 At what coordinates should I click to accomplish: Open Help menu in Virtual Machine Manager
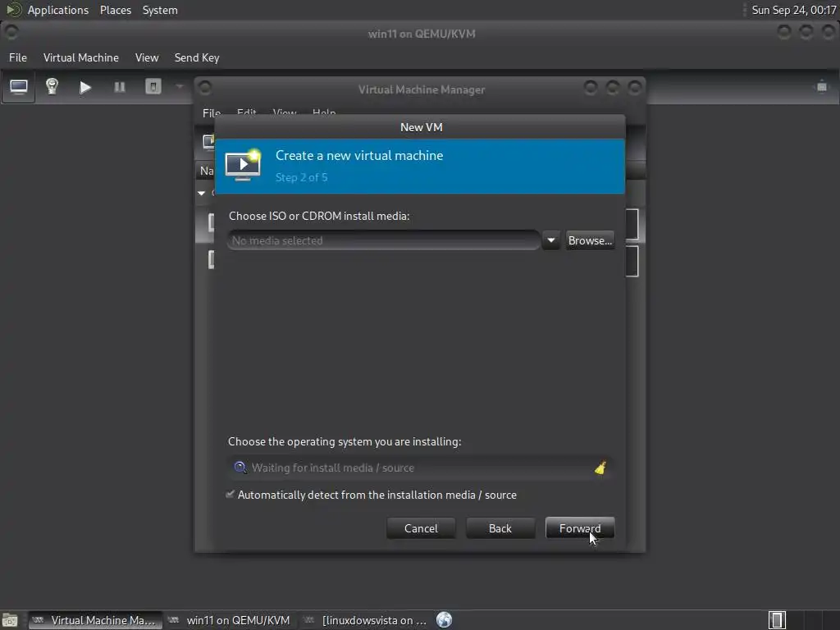[324, 112]
